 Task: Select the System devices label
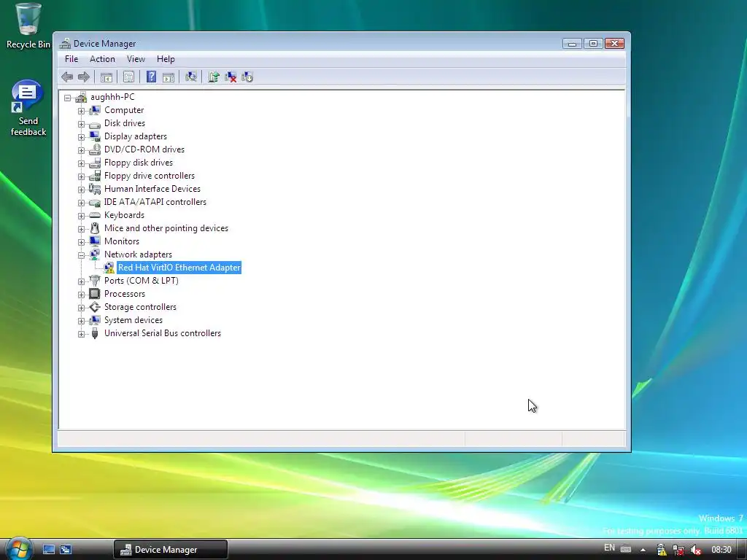133,321
